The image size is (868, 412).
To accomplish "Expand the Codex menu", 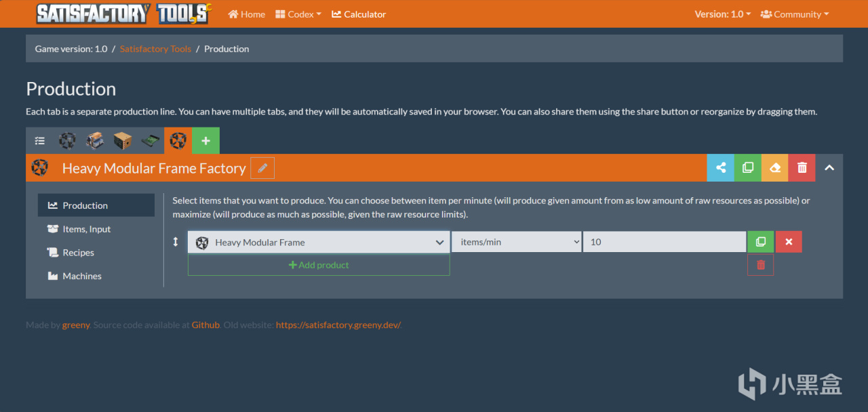I will tap(298, 14).
